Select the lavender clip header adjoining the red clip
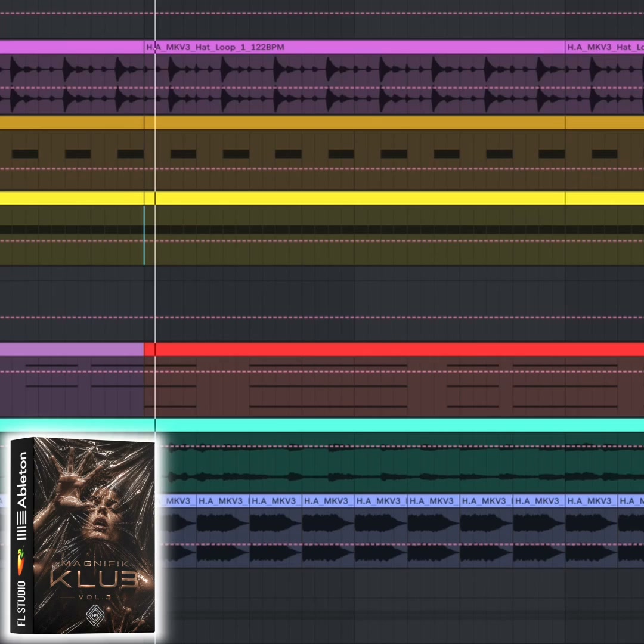 [72, 350]
